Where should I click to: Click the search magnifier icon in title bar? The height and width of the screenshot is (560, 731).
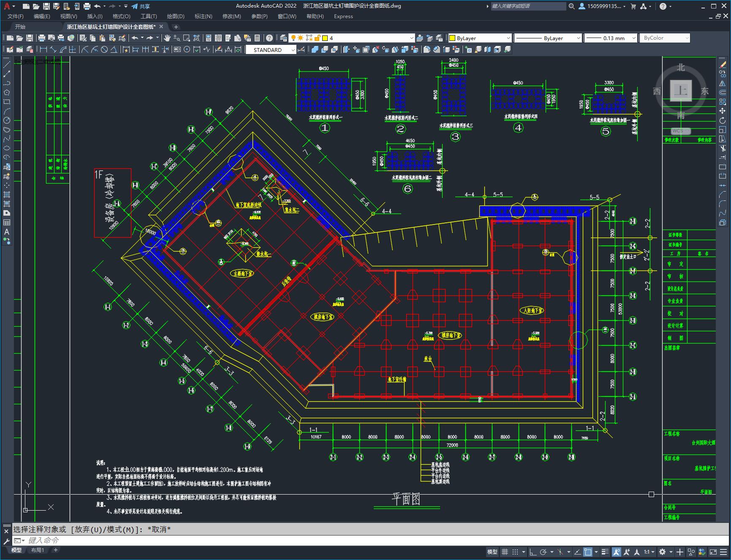pos(571,6)
